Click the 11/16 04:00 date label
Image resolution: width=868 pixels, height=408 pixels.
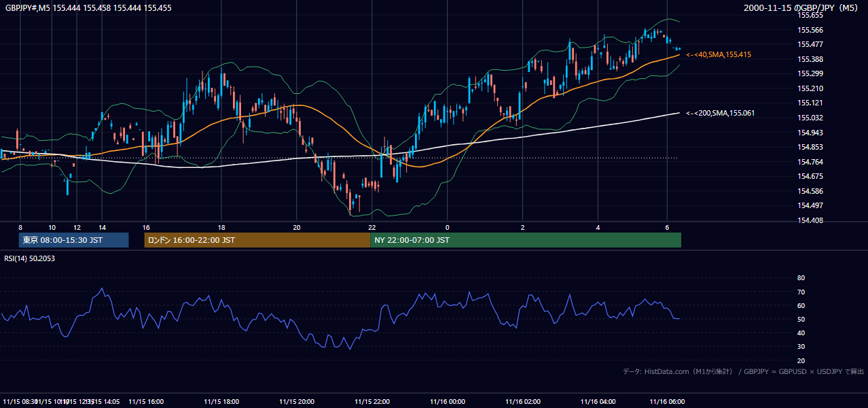click(x=598, y=402)
